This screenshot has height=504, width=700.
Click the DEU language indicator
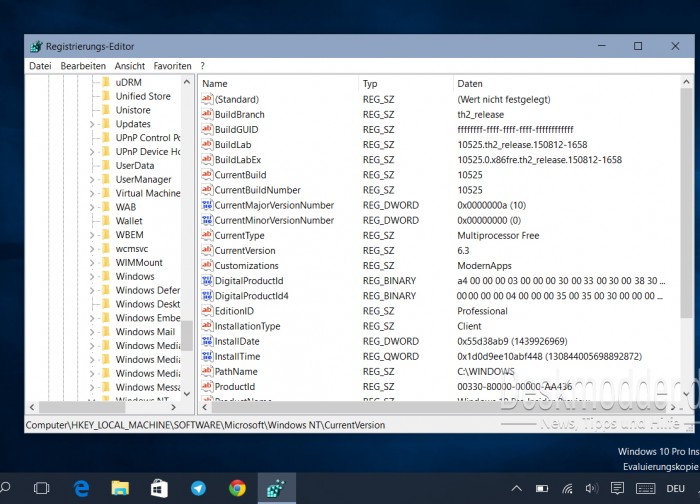[x=675, y=488]
